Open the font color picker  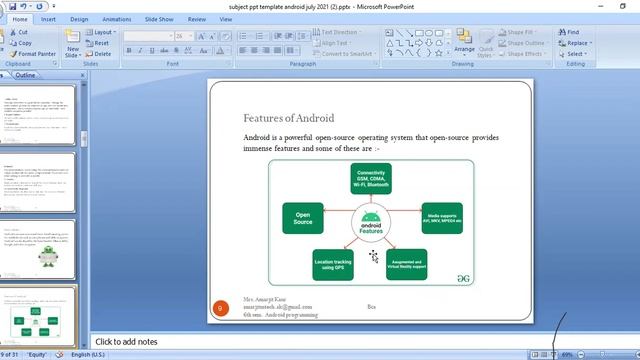221,51
